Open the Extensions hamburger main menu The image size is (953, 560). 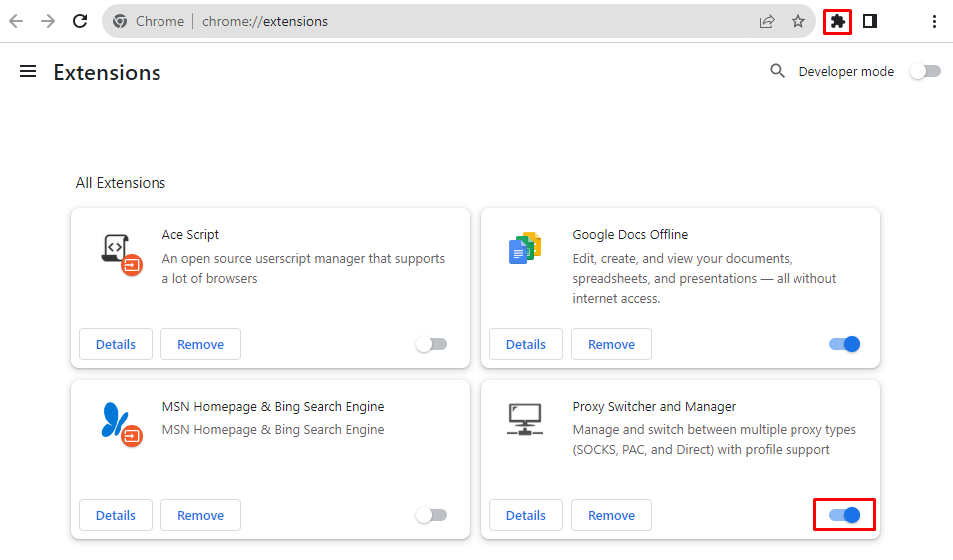[28, 72]
